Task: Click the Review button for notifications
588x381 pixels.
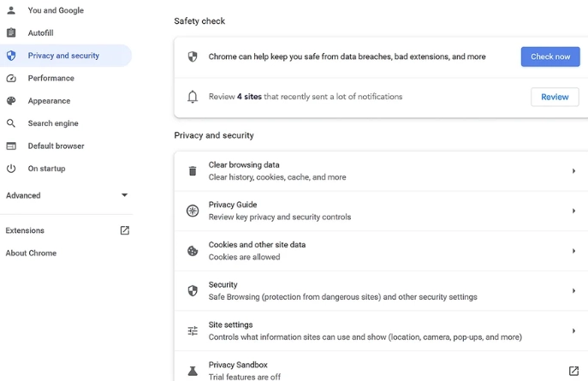Action: pos(555,97)
